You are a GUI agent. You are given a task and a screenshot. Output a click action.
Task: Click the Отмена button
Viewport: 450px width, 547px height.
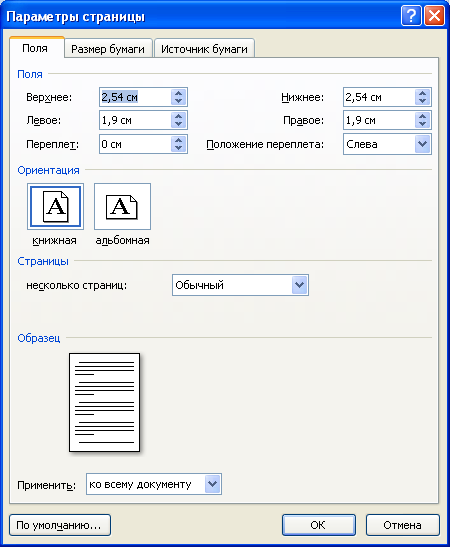(x=403, y=525)
